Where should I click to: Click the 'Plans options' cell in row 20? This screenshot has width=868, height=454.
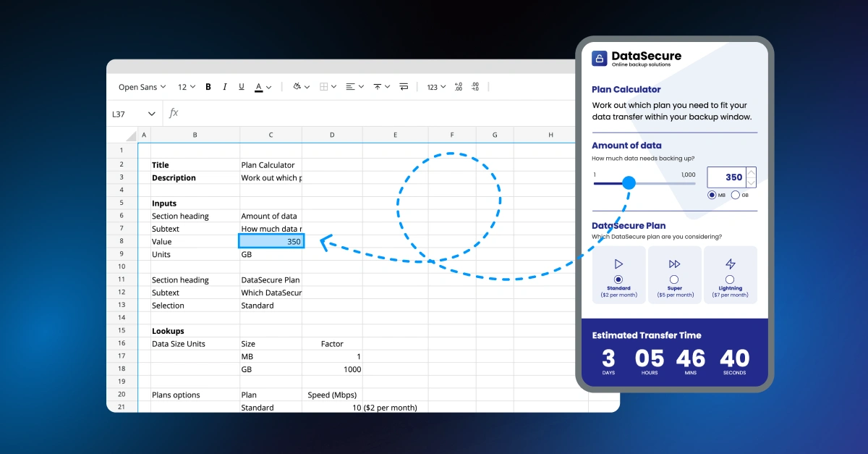point(195,395)
